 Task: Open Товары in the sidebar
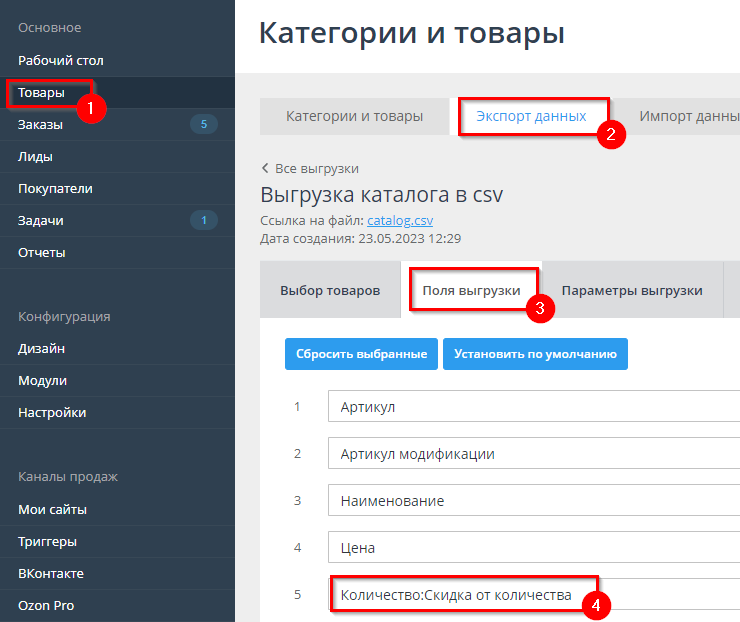click(x=41, y=93)
